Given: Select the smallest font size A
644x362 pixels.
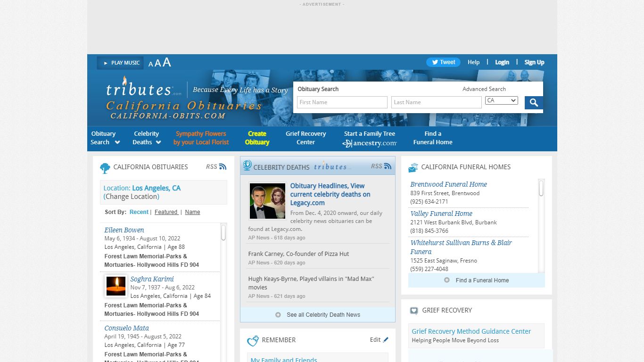Looking at the screenshot, I should pos(150,64).
